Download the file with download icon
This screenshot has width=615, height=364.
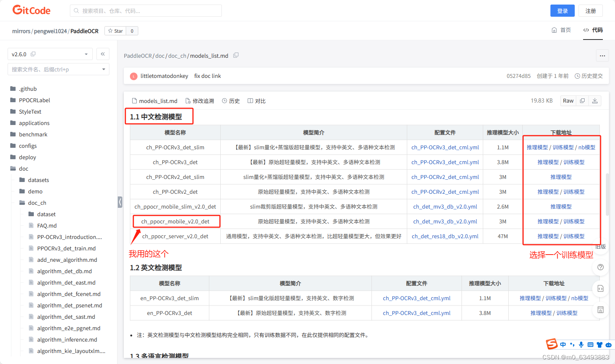coord(595,101)
